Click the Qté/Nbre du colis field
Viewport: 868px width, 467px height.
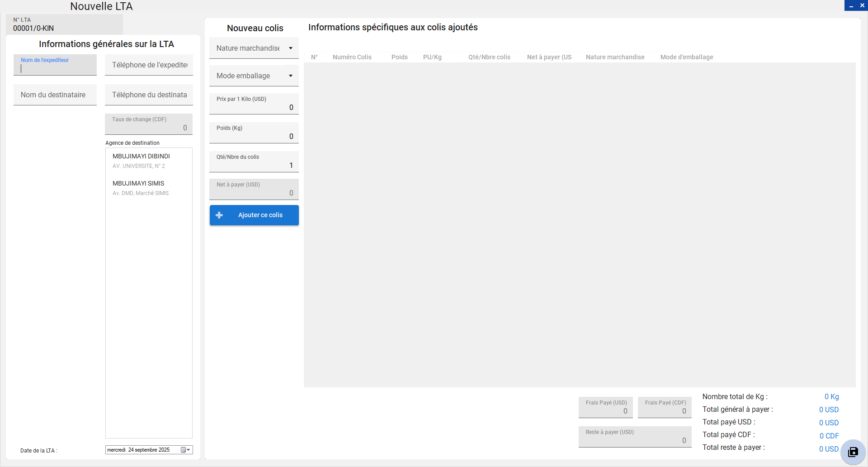pyautogui.click(x=254, y=165)
